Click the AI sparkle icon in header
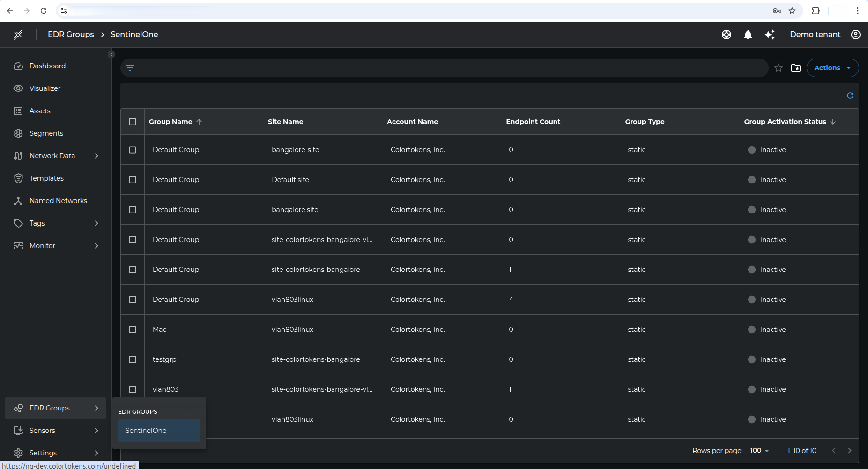868x469 pixels. tap(769, 35)
